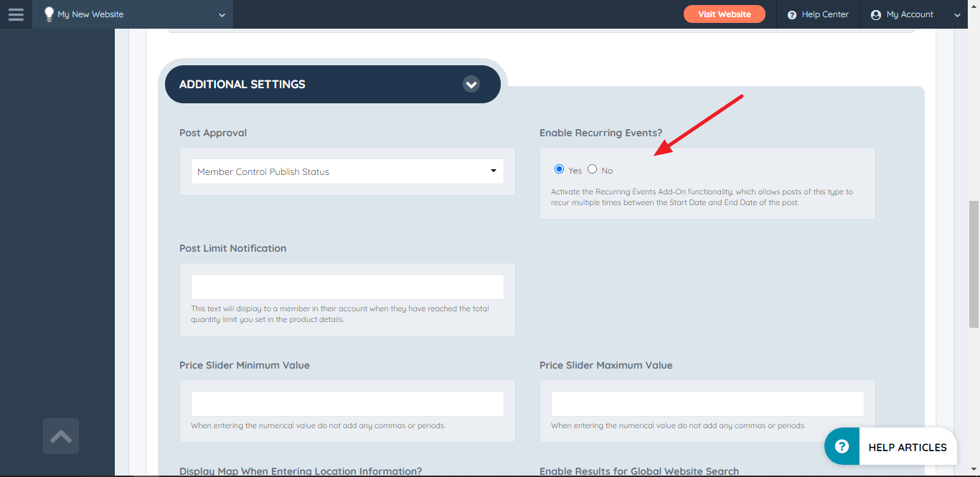Click the lightbulb website icon
Image resolution: width=980 pixels, height=477 pixels.
49,14
